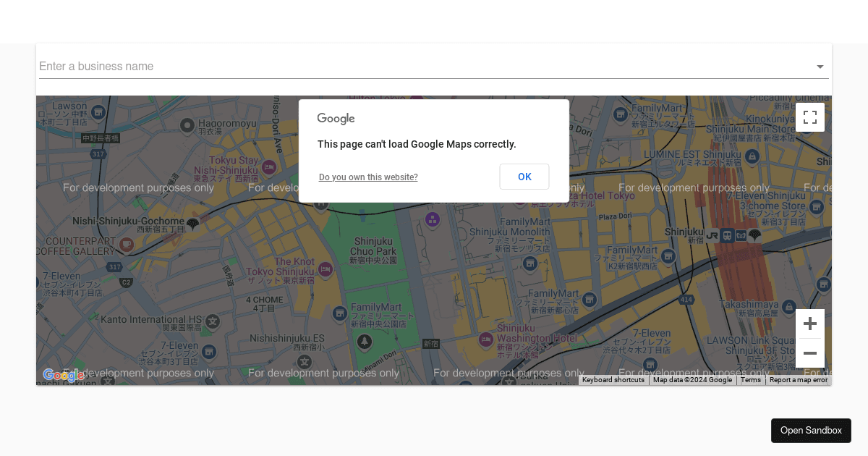Select the purple station marker on Hiroo-Dori Ave
This screenshot has width=868, height=456.
coord(432,218)
